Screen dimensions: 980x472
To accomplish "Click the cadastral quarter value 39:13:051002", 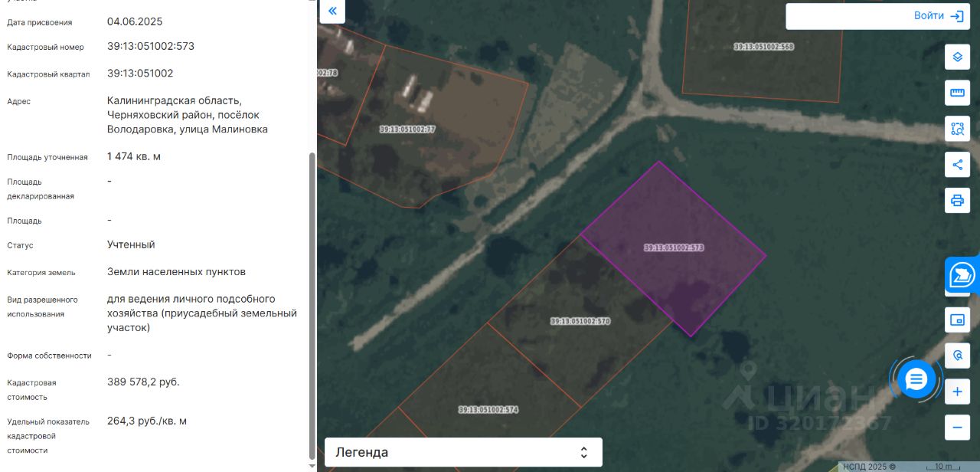I will pyautogui.click(x=140, y=74).
